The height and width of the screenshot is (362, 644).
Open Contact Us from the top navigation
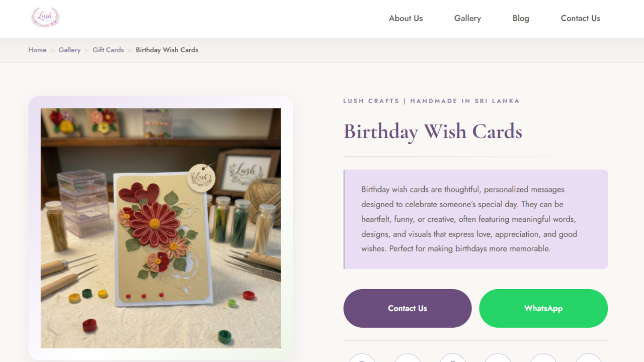click(x=580, y=18)
